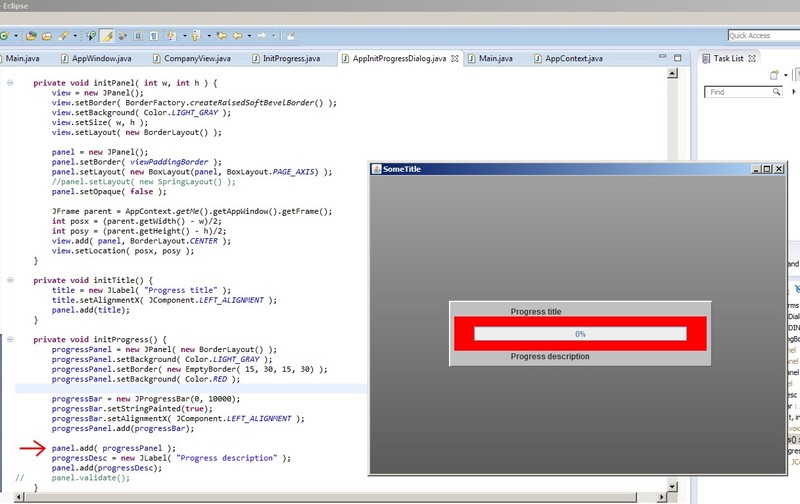Toggle the Mark Occurrences highlighter button
Viewport: 800px width, 504px height.
pyautogui.click(x=107, y=36)
